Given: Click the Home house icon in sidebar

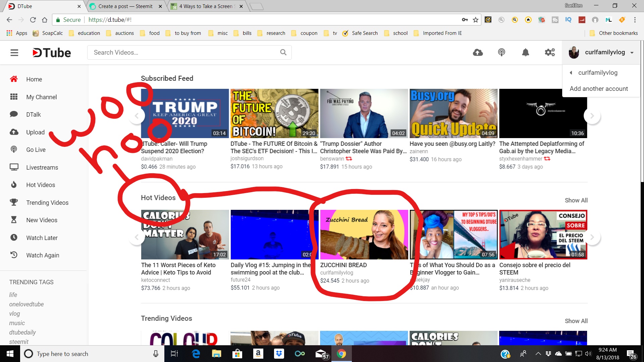Looking at the screenshot, I should coord(14,79).
